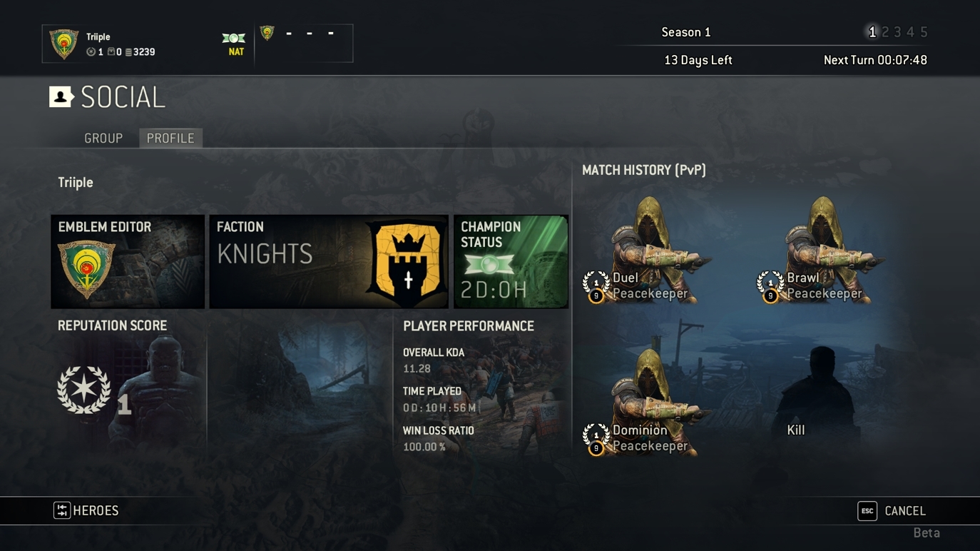Click the Reputation Score laurel star icon
980x551 pixels.
click(x=84, y=390)
